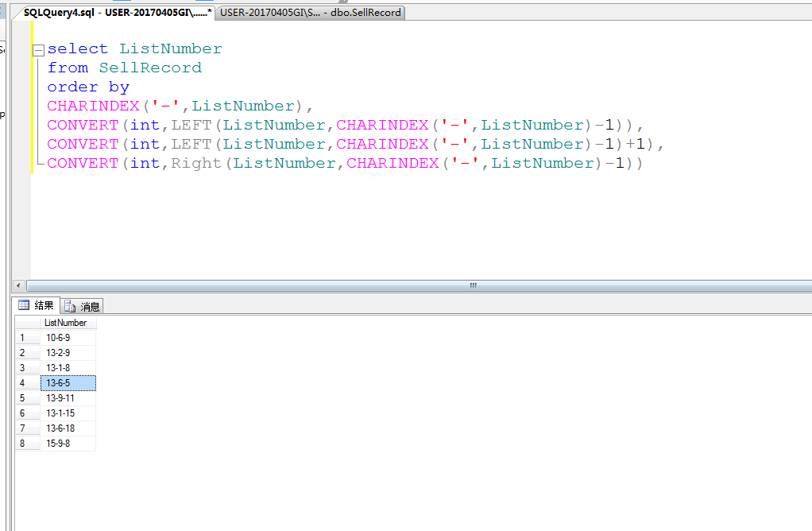Click the CHARINDEX('-',ListNumber), line
Image resolution: width=812 pixels, height=531 pixels.
pos(180,107)
